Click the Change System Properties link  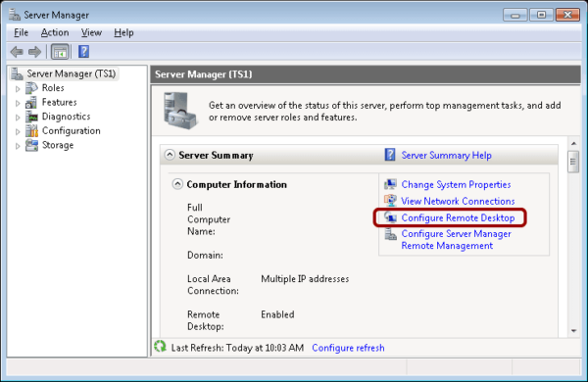pos(456,184)
